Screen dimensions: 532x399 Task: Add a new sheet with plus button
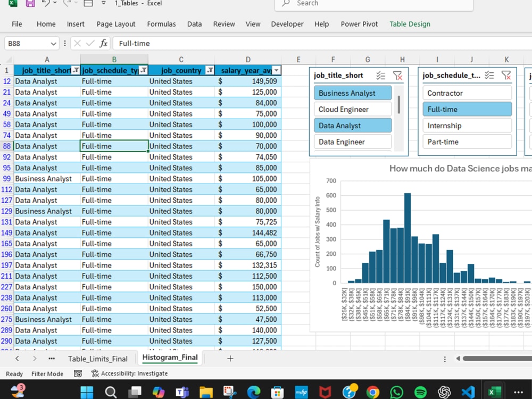(x=230, y=358)
